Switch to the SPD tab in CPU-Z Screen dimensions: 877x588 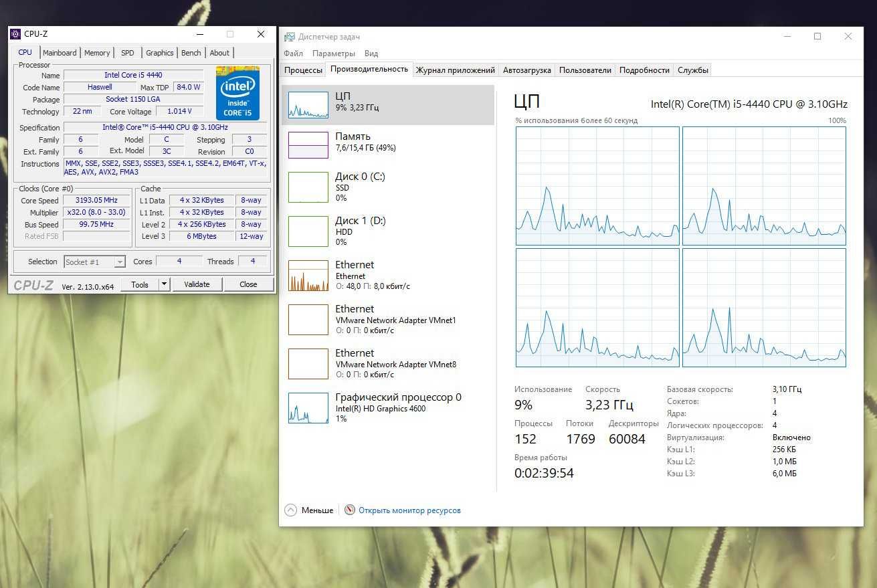coord(127,53)
